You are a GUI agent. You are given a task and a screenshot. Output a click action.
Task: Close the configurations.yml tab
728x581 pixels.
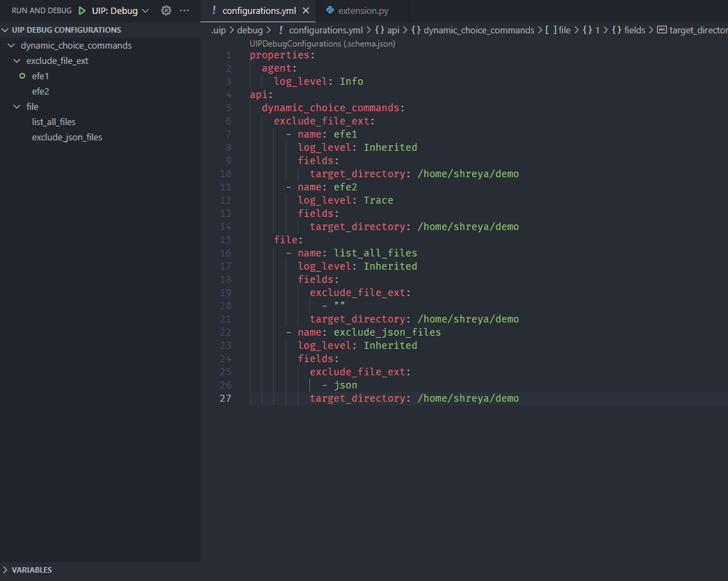[306, 10]
